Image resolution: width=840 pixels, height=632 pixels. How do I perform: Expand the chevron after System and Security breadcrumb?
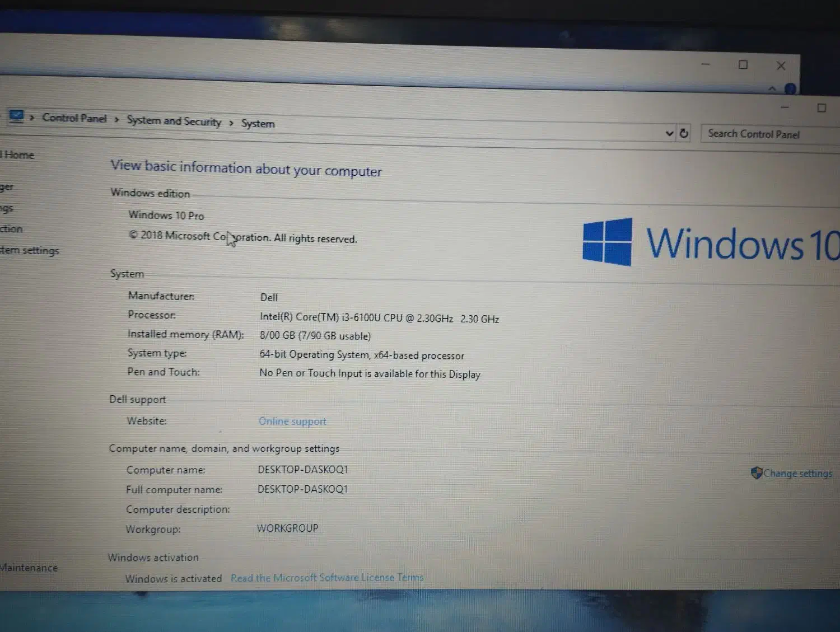click(x=231, y=123)
